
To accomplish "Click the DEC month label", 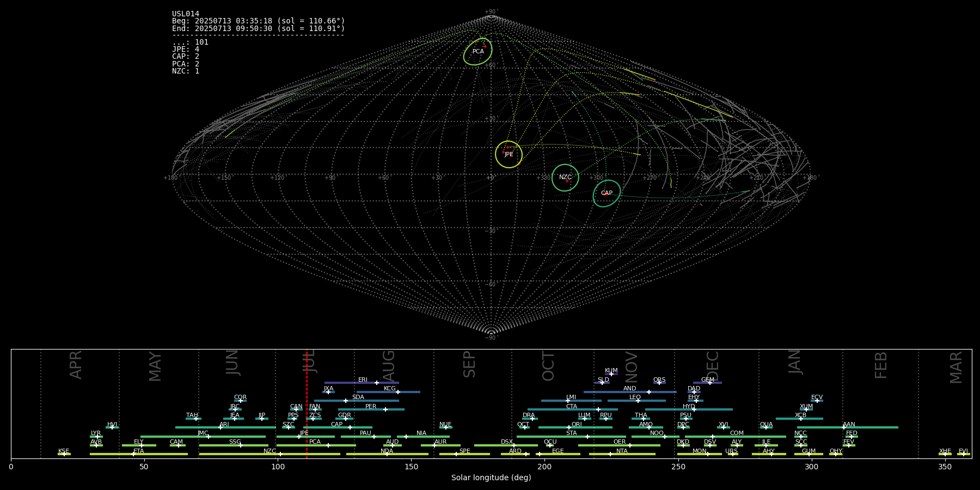I will [713, 366].
